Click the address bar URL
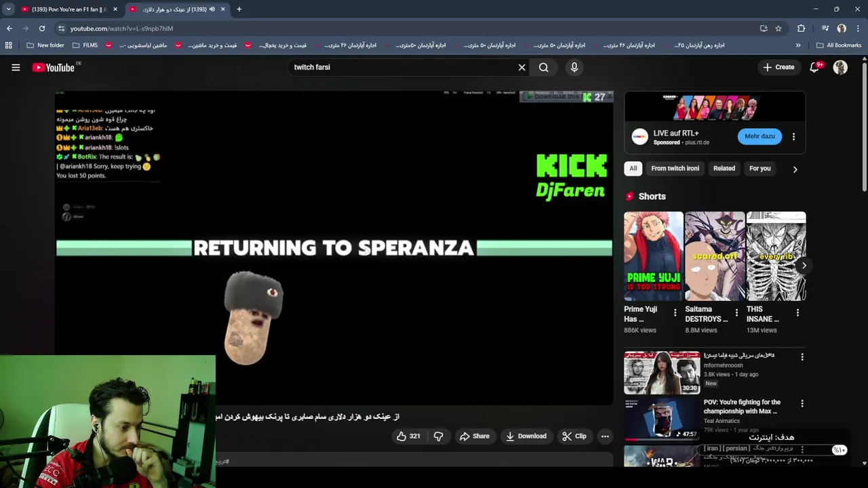 (x=121, y=28)
